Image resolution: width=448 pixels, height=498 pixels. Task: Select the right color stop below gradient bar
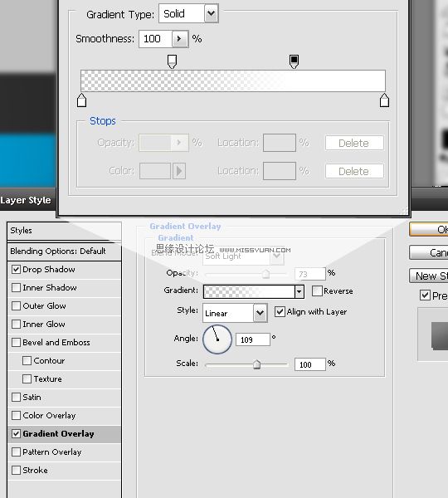[x=384, y=100]
